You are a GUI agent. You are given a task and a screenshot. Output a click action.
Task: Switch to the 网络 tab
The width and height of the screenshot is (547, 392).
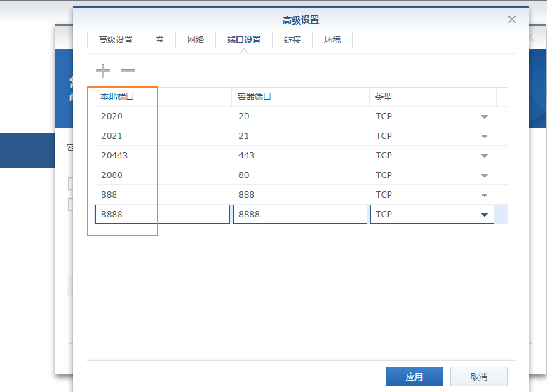[x=196, y=40]
